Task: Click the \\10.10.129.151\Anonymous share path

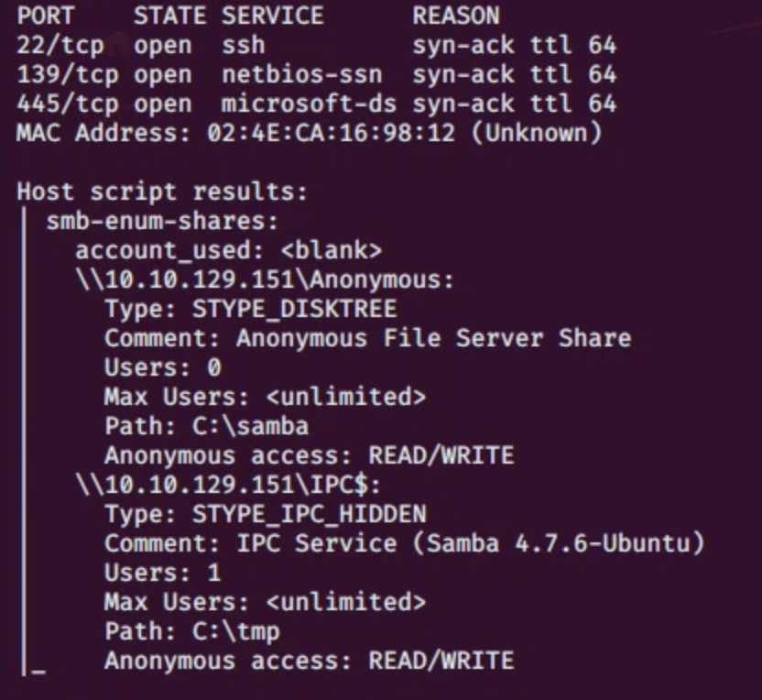Action: (265, 280)
